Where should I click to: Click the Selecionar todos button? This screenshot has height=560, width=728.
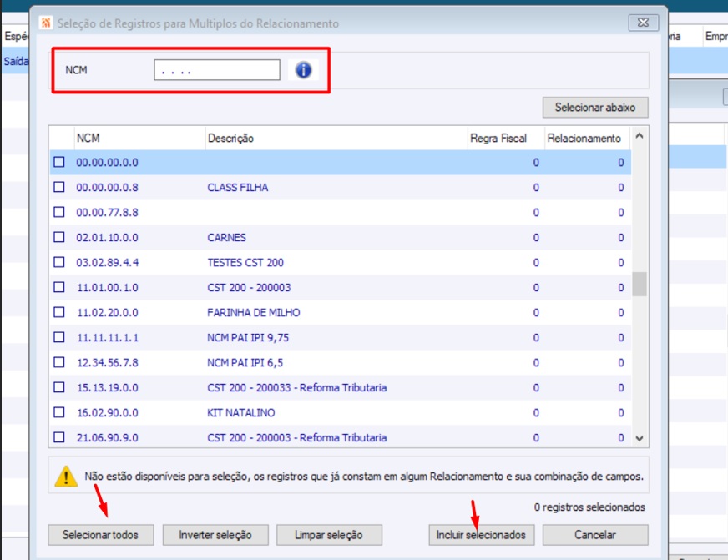click(x=101, y=535)
